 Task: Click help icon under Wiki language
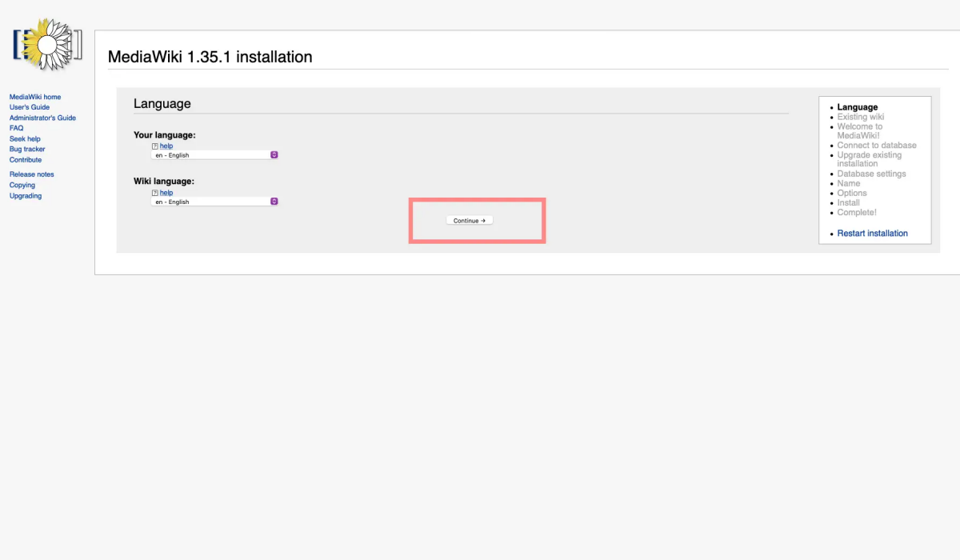[154, 193]
